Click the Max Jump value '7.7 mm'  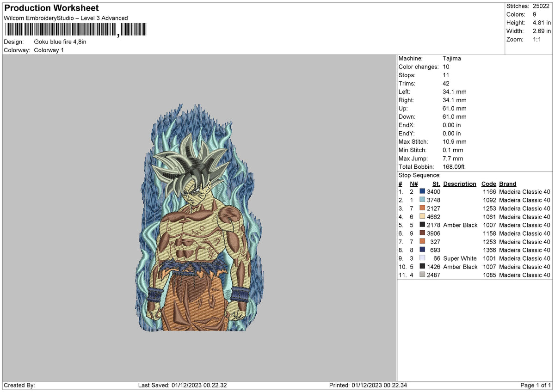click(453, 158)
